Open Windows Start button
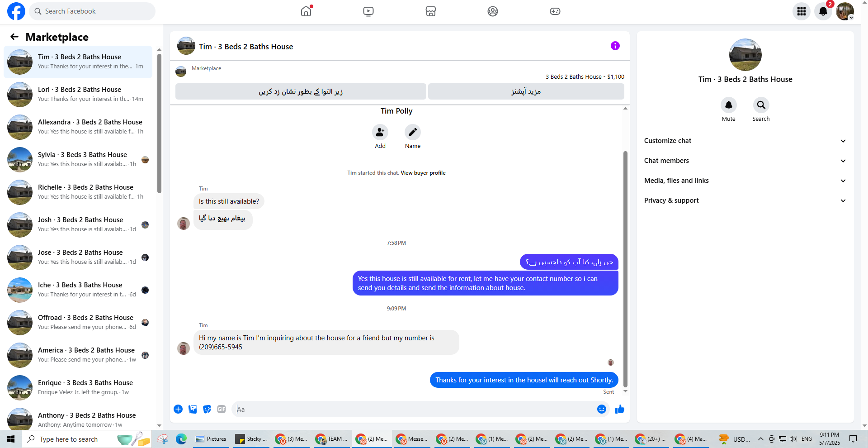Screen dimensions: 868x448 (x=11, y=439)
